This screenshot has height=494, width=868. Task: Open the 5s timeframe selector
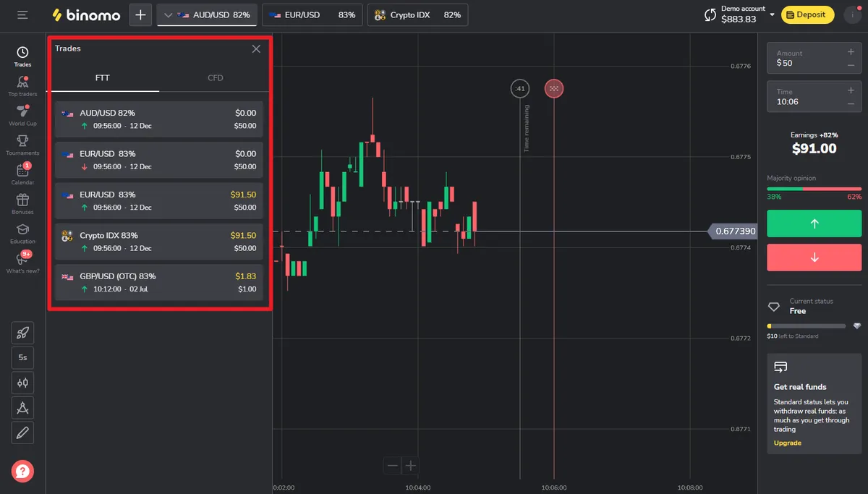pos(22,358)
